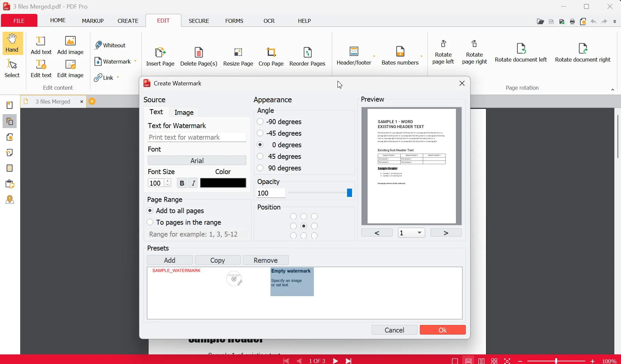Rotate page left
Image resolution: width=621 pixels, height=364 pixels.
pyautogui.click(x=443, y=52)
